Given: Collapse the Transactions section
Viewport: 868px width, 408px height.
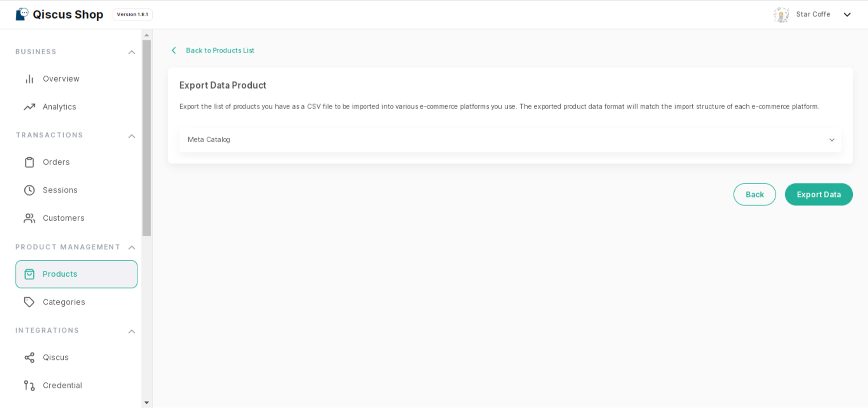Looking at the screenshot, I should pos(132,136).
